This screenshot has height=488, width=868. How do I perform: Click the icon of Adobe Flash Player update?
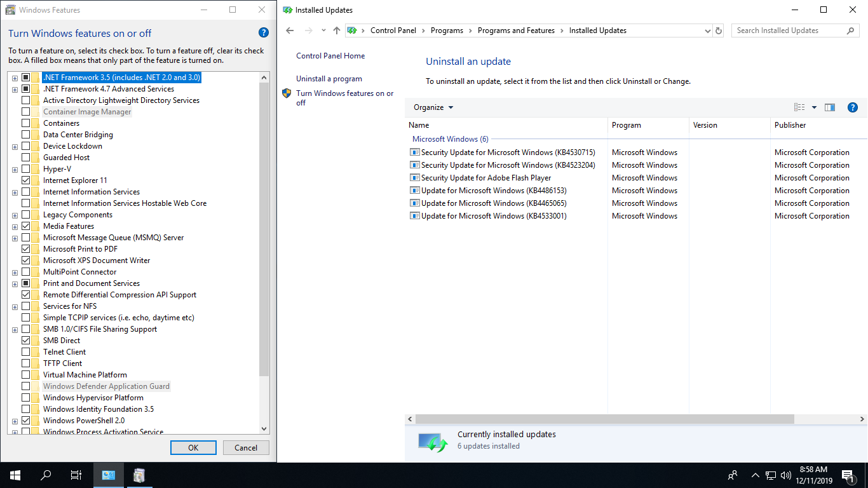(415, 178)
